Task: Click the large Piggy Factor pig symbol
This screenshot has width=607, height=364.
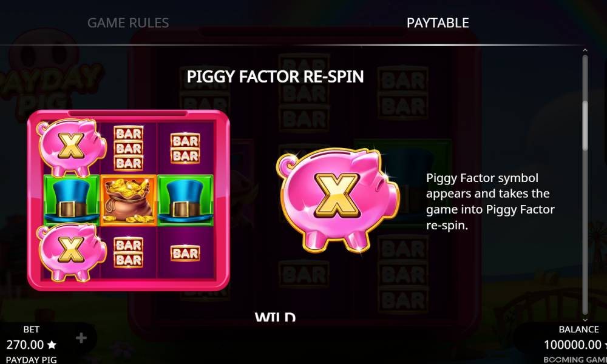Action: click(337, 200)
